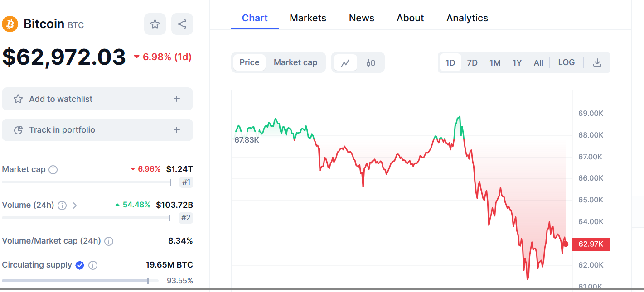The image size is (644, 292).
Task: Click the 62.97K current price label
Action: [591, 244]
